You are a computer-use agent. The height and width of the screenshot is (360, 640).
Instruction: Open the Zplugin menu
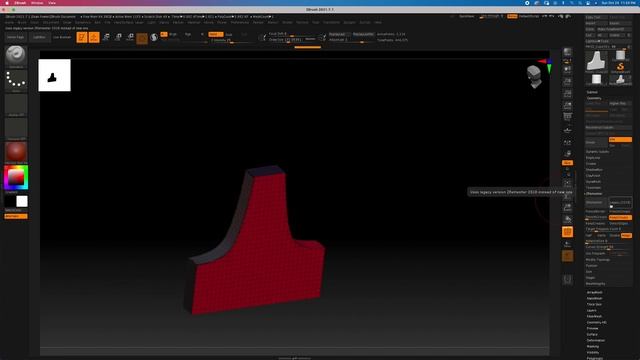pyautogui.click(x=349, y=22)
